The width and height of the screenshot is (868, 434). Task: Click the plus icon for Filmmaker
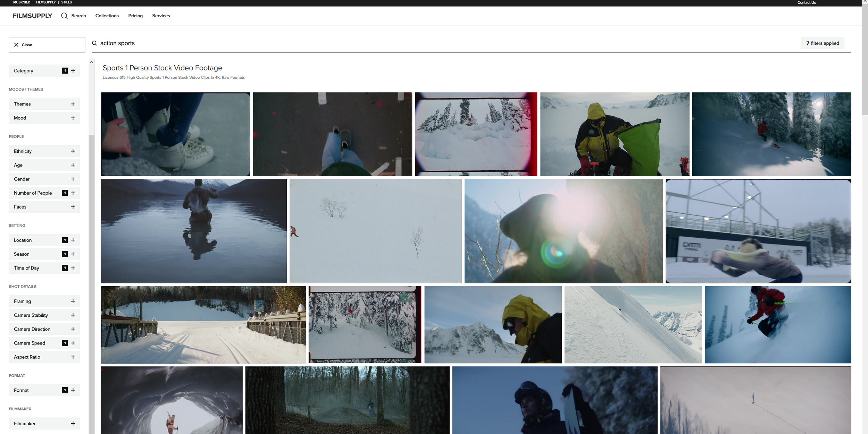73,424
